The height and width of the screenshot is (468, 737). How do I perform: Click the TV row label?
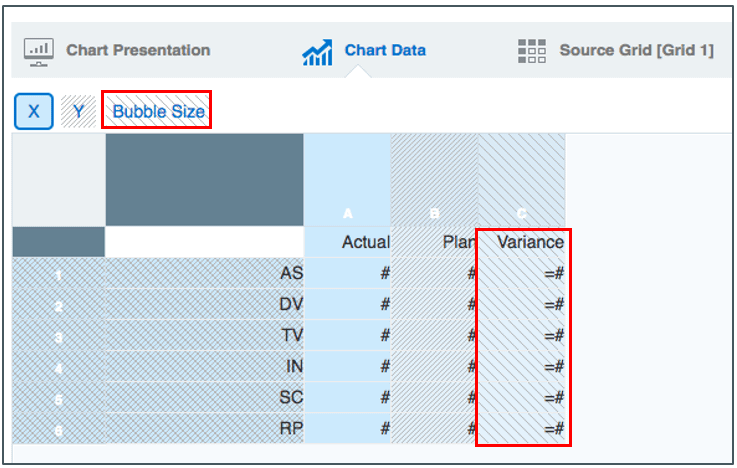204,335
